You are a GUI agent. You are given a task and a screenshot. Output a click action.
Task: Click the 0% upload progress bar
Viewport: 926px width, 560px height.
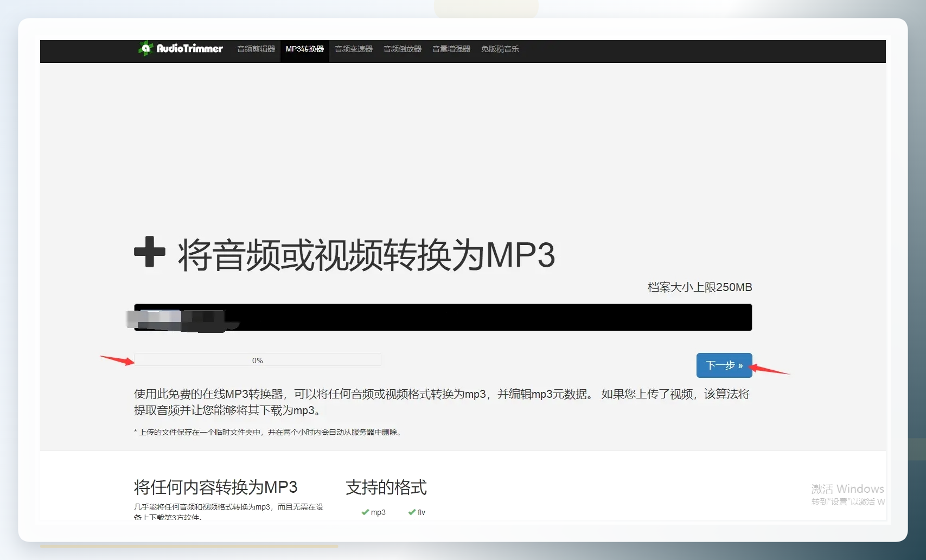tap(258, 360)
